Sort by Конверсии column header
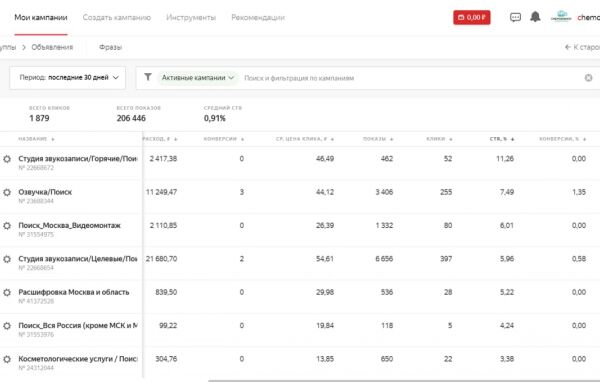Screen dimensions: 600x382 tap(224, 139)
